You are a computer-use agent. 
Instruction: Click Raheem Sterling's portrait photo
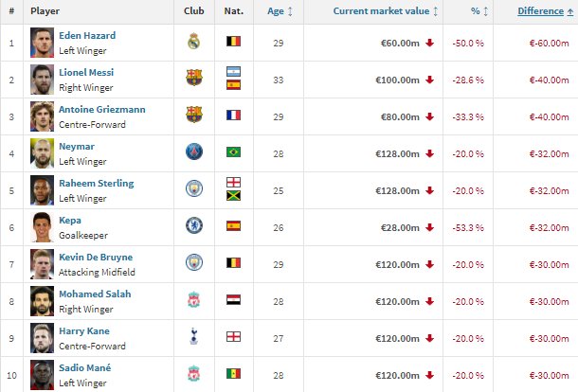pos(42,190)
